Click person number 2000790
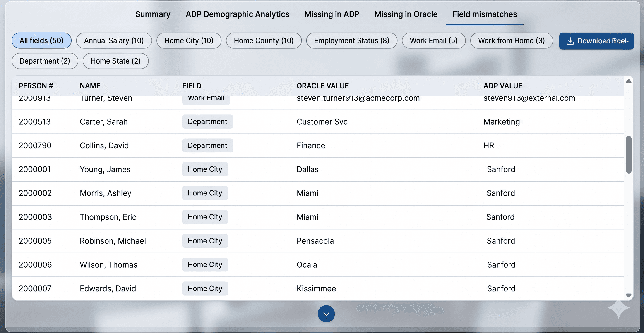This screenshot has height=333, width=644. 35,145
